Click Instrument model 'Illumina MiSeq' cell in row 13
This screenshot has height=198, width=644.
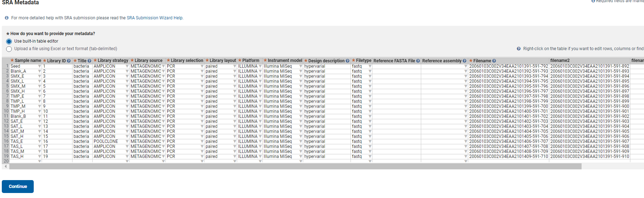pos(283,126)
